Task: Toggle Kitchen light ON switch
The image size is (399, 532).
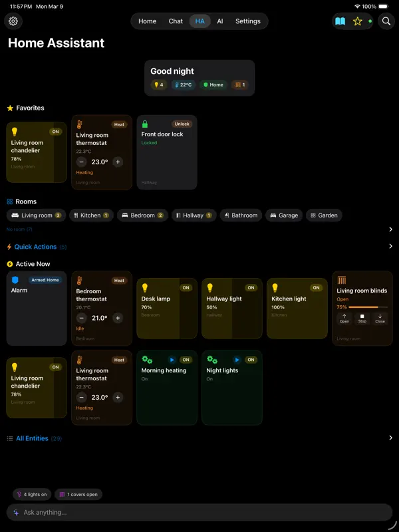Action: click(x=317, y=288)
